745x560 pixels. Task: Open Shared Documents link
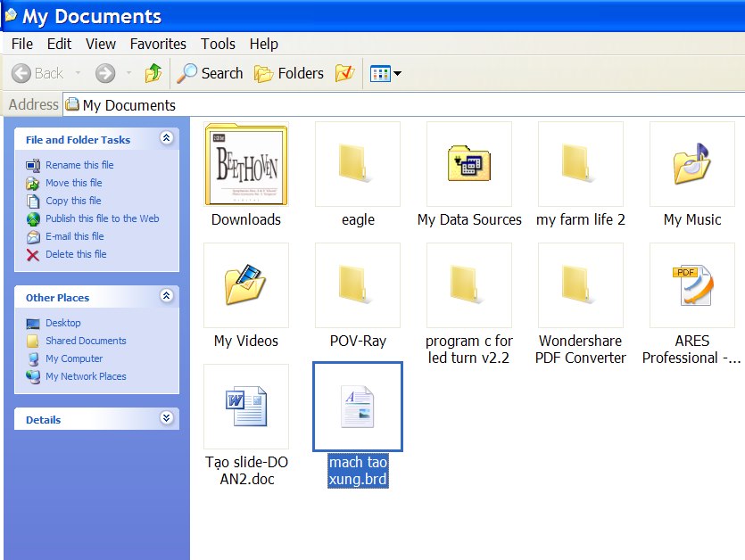click(86, 341)
